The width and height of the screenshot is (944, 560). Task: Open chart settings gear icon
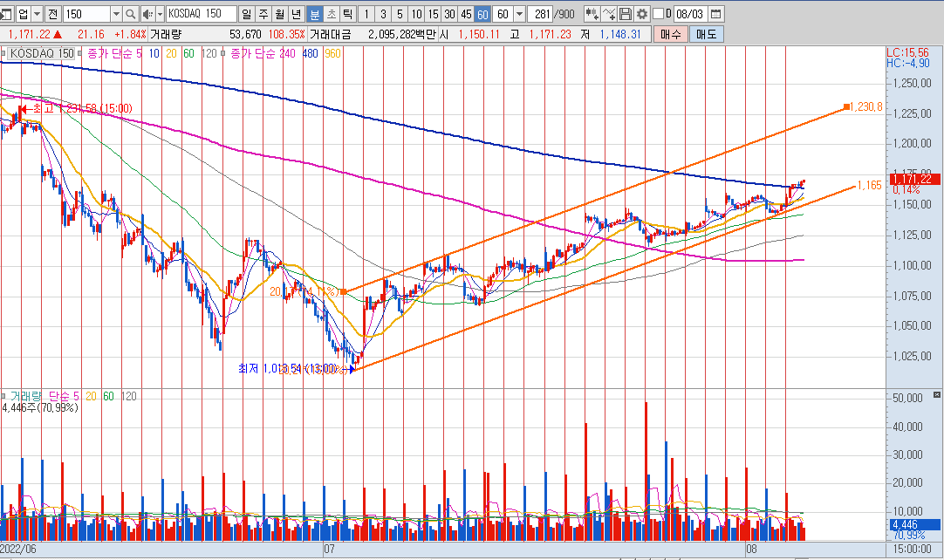(x=642, y=14)
